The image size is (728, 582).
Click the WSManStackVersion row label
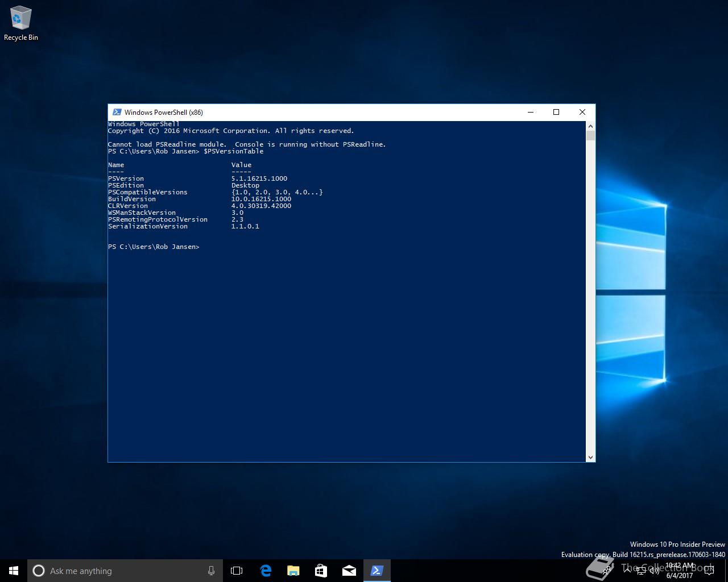tap(142, 213)
